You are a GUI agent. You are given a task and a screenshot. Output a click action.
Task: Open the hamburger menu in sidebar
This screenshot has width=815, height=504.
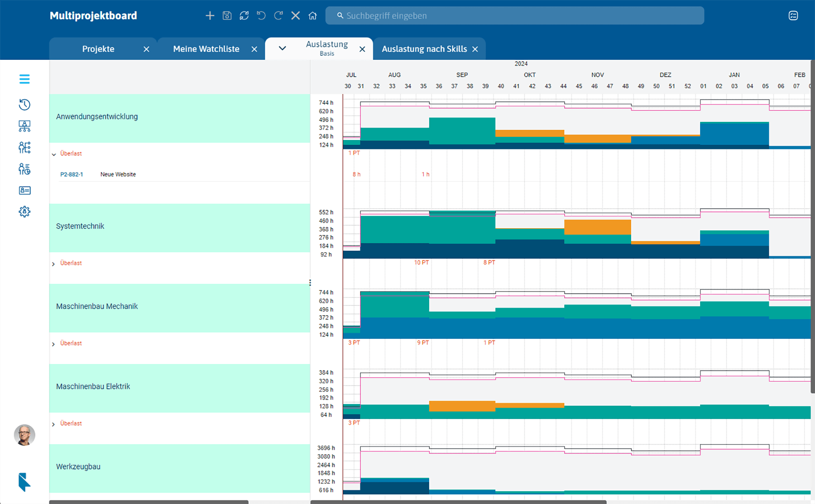tap(24, 79)
